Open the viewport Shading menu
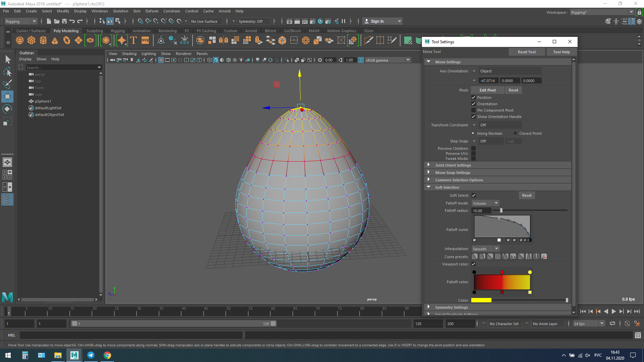 pos(129,54)
